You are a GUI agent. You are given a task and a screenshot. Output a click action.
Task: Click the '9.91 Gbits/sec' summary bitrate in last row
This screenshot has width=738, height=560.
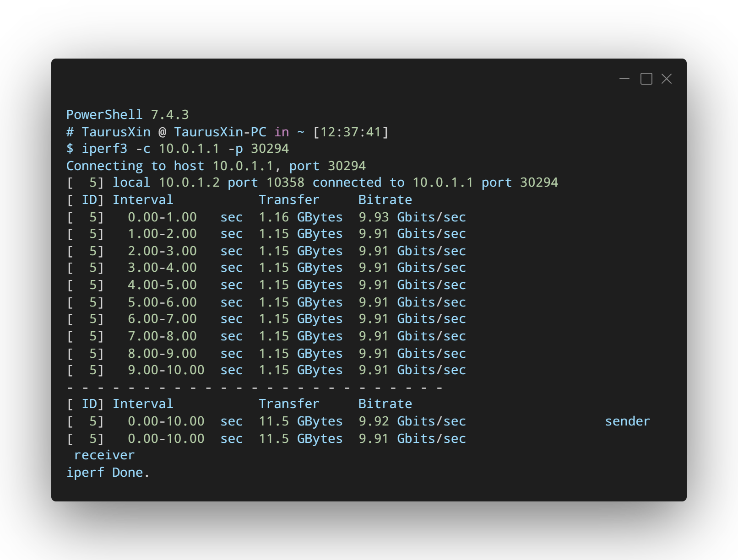pos(412,438)
